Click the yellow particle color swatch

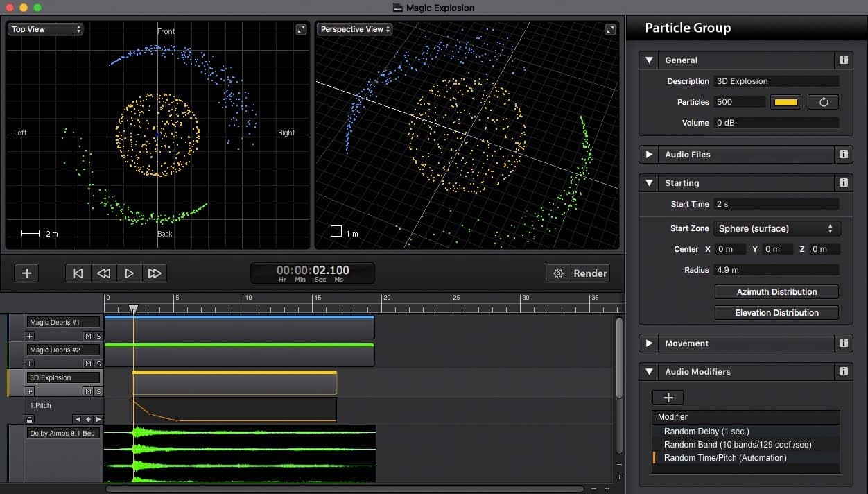pyautogui.click(x=785, y=102)
